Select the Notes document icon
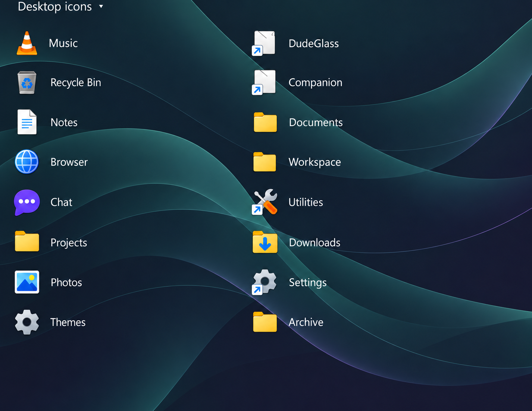This screenshot has height=411, width=532. coord(27,122)
